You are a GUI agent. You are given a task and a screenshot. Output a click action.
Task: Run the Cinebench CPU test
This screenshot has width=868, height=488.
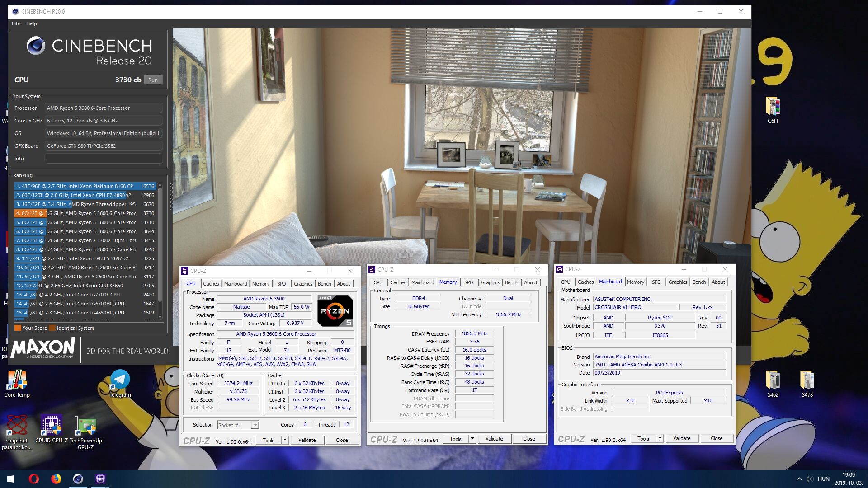pyautogui.click(x=153, y=80)
